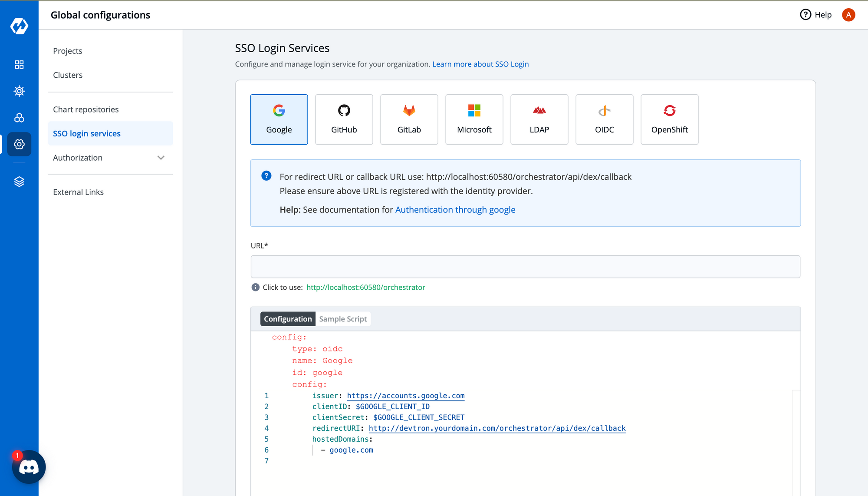The image size is (868, 496).
Task: Switch to the Sample Script tab
Action: click(343, 319)
